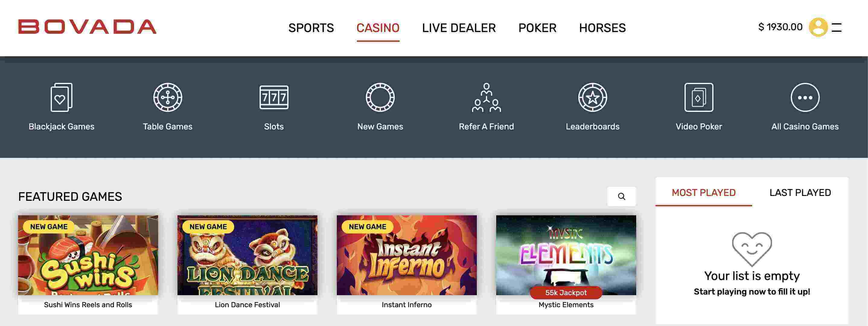This screenshot has width=868, height=326.
Task: Open the All Casino Games ellipsis icon
Action: (x=805, y=97)
